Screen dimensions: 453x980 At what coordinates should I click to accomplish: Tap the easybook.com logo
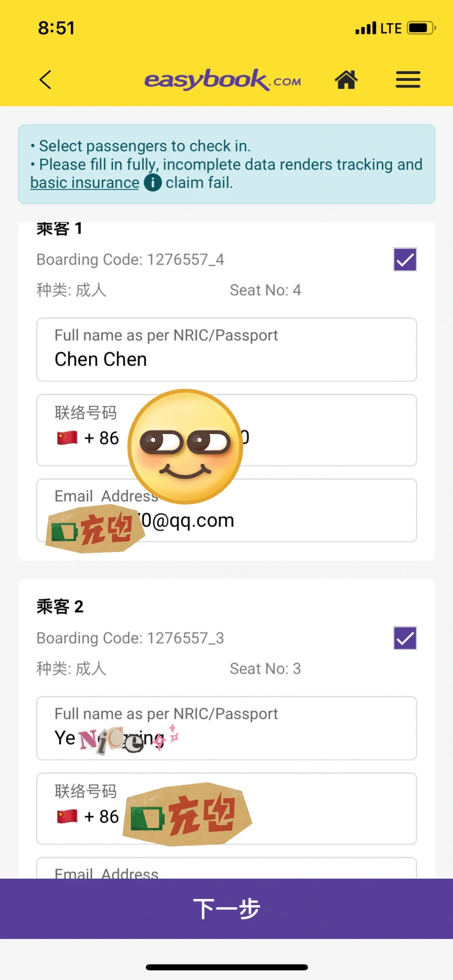(x=222, y=80)
